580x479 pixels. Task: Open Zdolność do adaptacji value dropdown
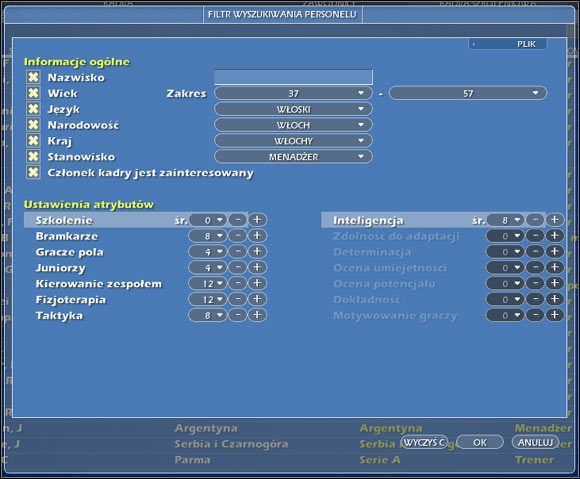(x=505, y=236)
